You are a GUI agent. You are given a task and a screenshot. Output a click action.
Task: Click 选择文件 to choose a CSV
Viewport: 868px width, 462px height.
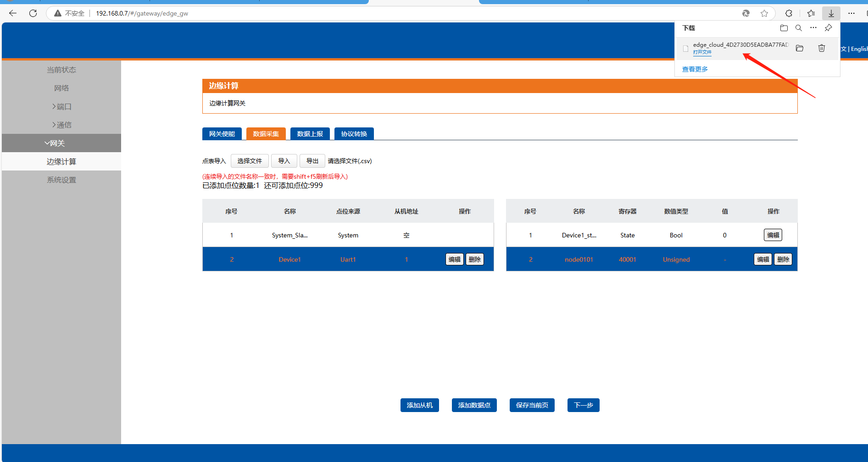(250, 161)
